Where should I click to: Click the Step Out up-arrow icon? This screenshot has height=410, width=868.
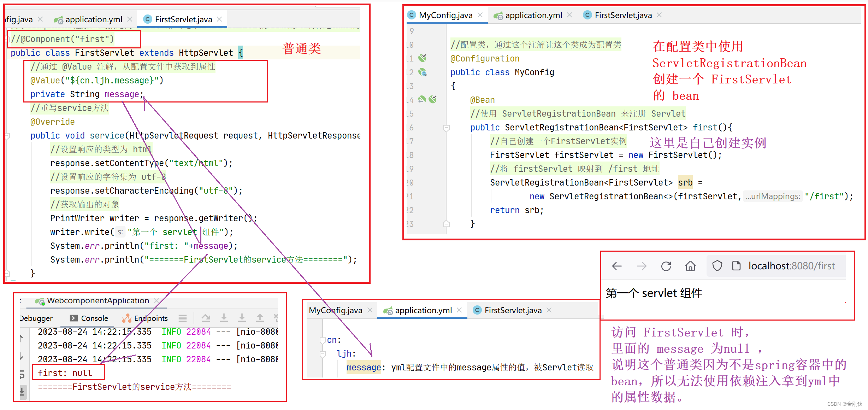coord(260,318)
